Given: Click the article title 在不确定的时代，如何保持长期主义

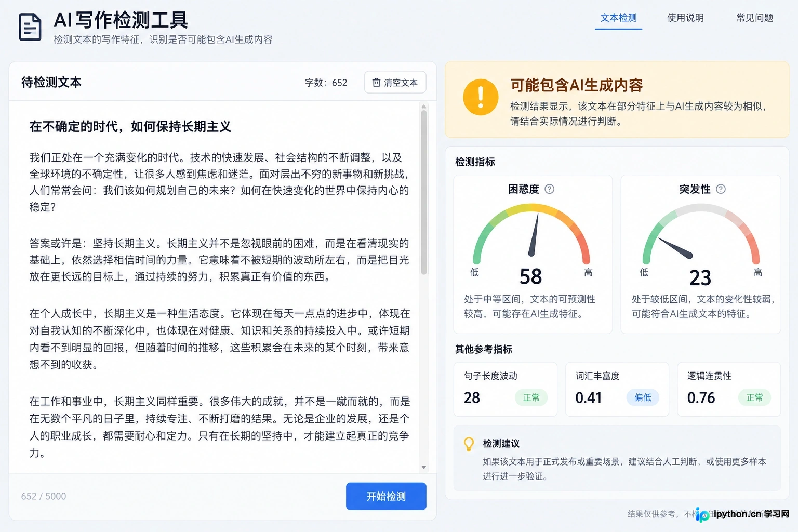Looking at the screenshot, I should [130, 127].
